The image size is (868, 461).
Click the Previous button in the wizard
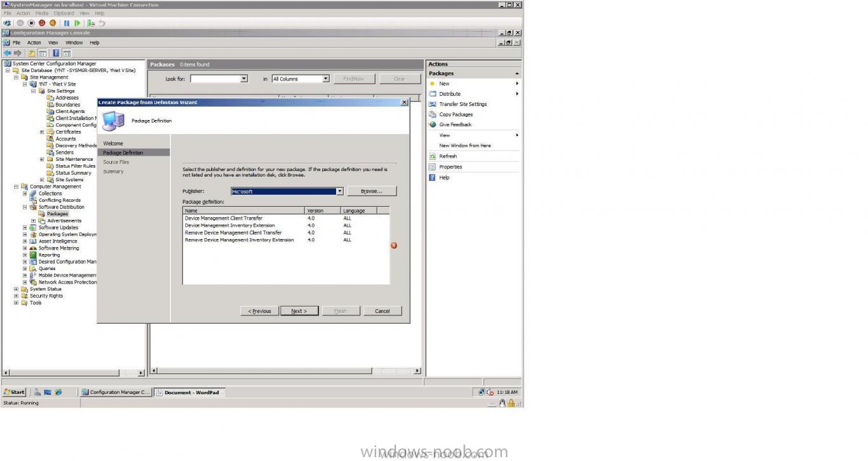(x=259, y=311)
